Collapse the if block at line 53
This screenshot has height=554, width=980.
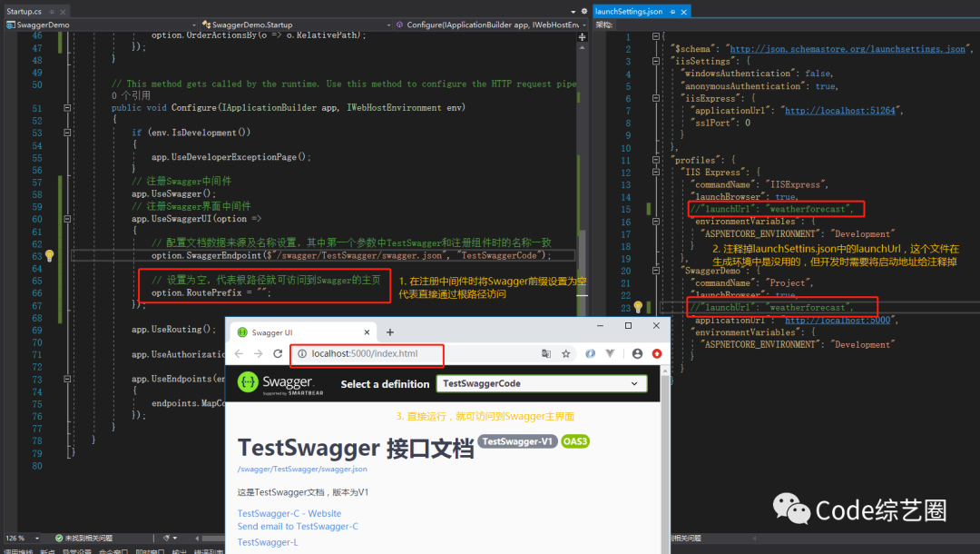point(67,133)
